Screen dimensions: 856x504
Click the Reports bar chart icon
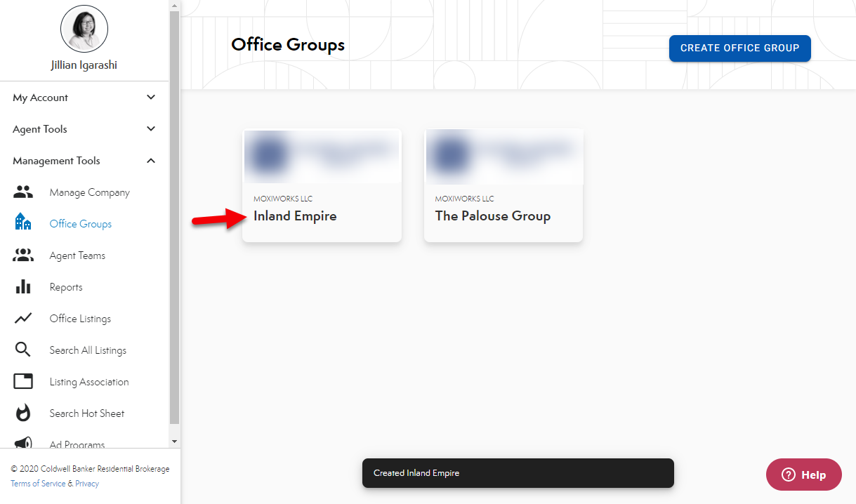click(x=23, y=287)
